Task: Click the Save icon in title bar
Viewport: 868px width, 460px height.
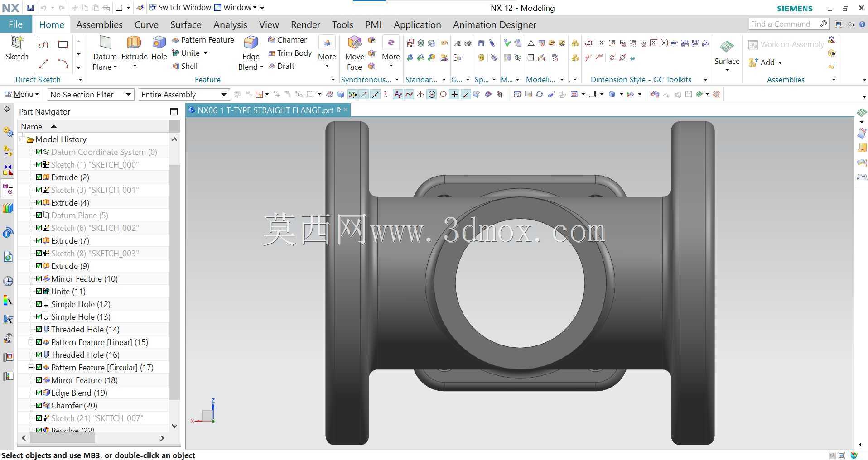Action: coord(30,8)
